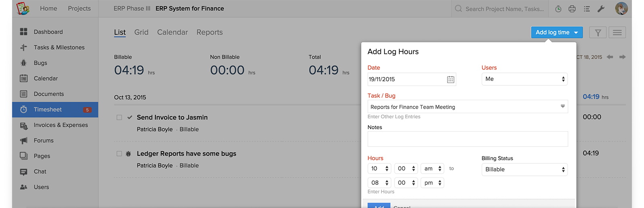Click the printer icon in top bar
644x208 pixels.
point(572,9)
